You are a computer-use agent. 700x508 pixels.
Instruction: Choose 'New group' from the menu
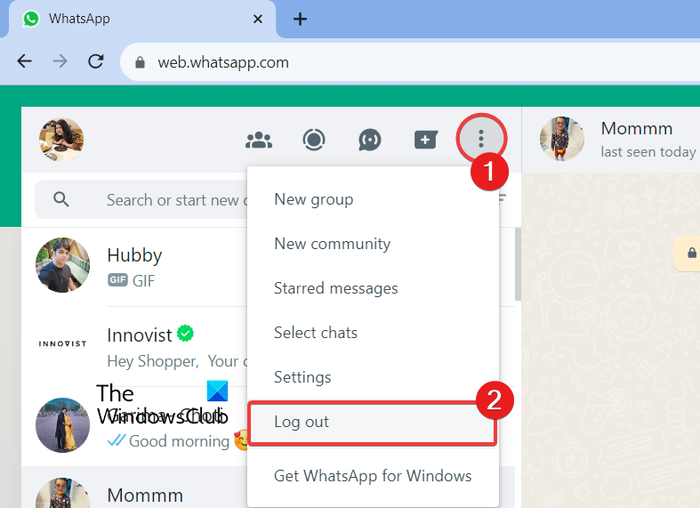313,199
